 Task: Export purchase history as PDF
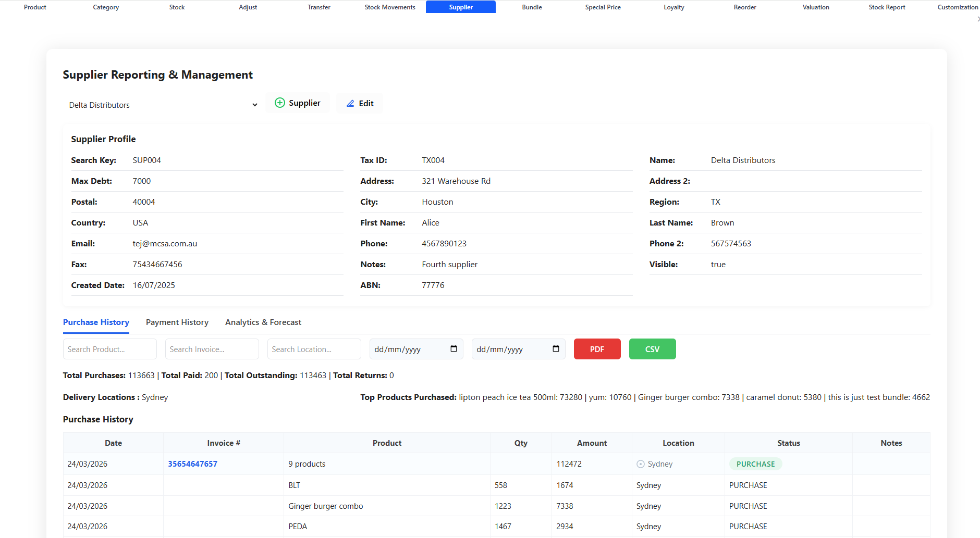click(x=597, y=349)
